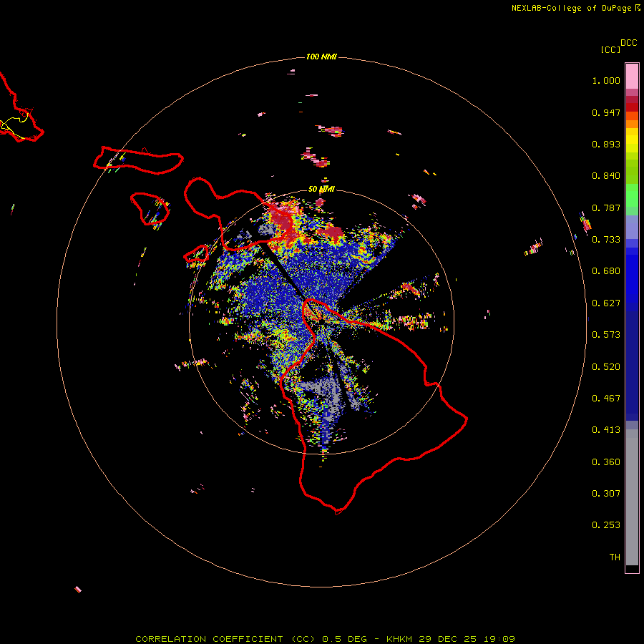Image resolution: width=644 pixels, height=644 pixels.
Task: Click the NEXLAB-College of DuPage credit text
Action: (x=571, y=8)
